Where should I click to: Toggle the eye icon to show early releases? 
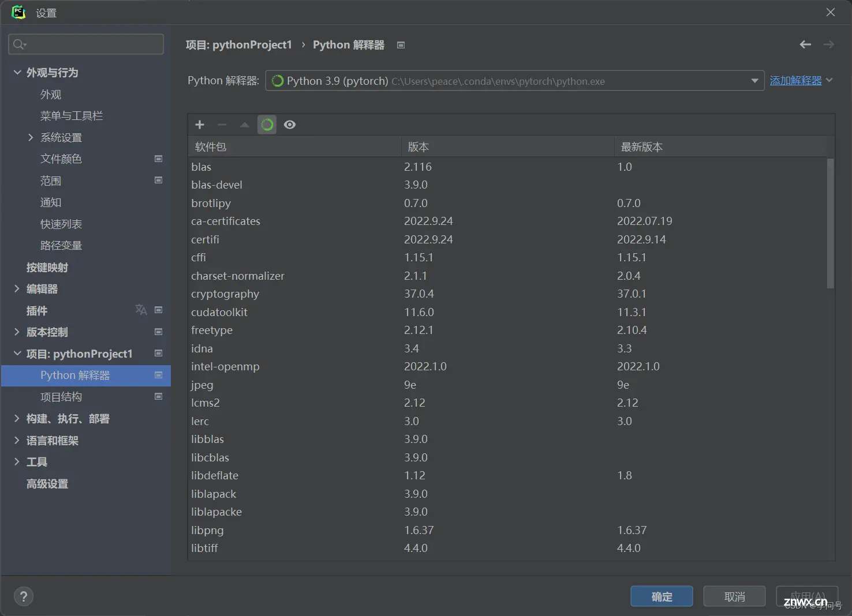coord(290,125)
